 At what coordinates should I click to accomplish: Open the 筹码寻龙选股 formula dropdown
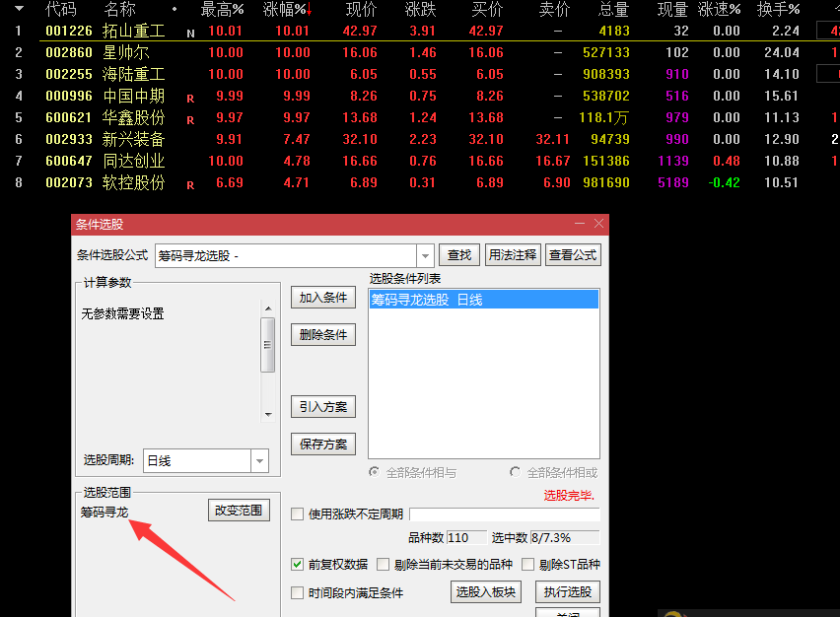425,254
